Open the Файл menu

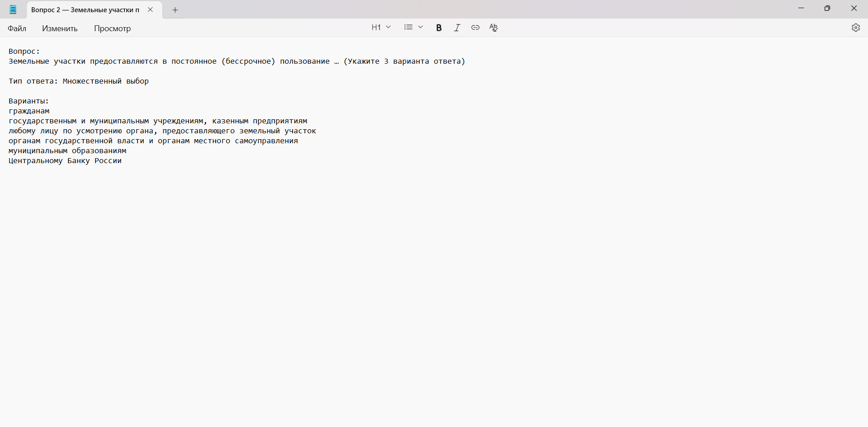17,28
